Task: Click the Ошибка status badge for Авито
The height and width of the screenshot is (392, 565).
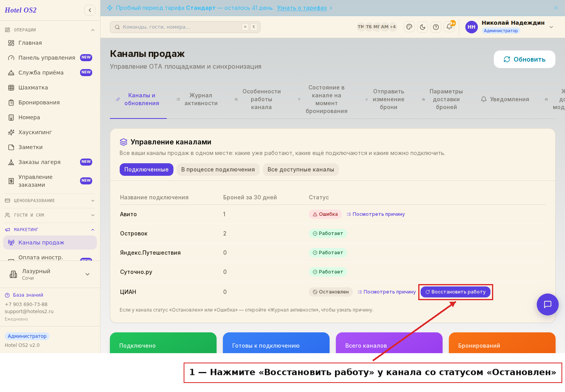Action: (325, 214)
